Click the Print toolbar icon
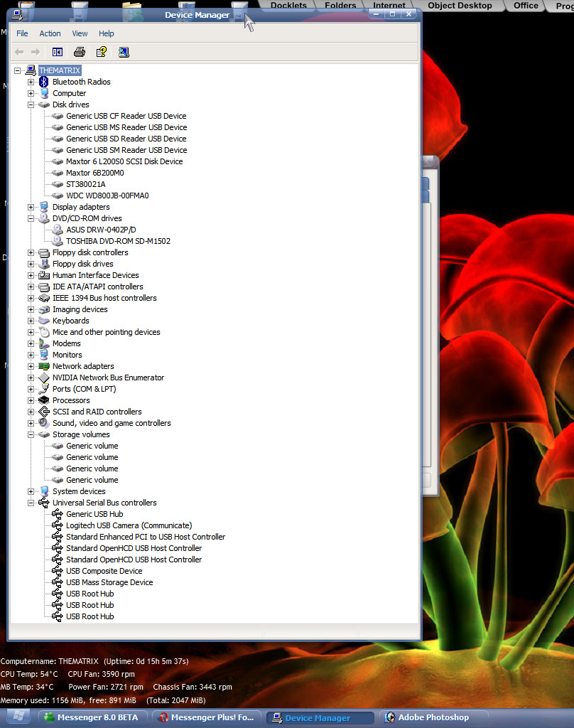Image resolution: width=574 pixels, height=728 pixels. (80, 52)
